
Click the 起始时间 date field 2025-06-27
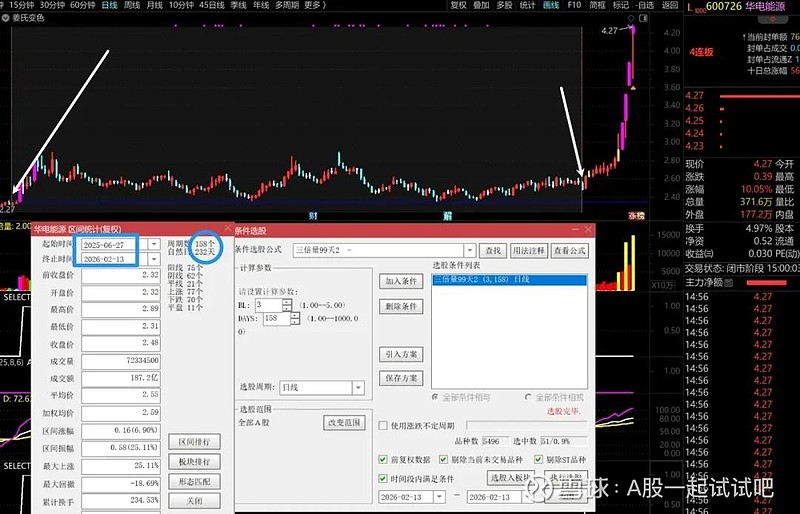click(115, 244)
